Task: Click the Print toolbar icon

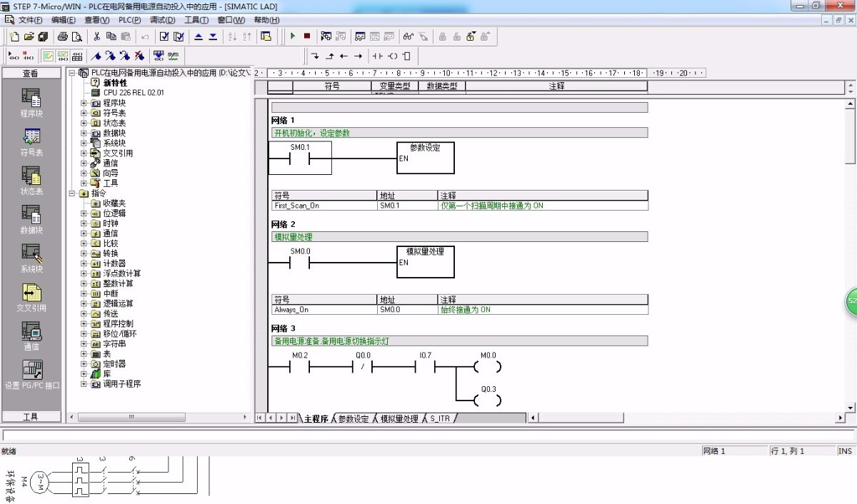Action: tap(62, 36)
